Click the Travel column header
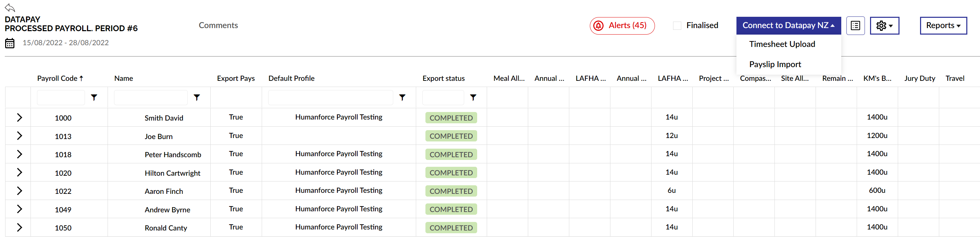 click(x=955, y=78)
